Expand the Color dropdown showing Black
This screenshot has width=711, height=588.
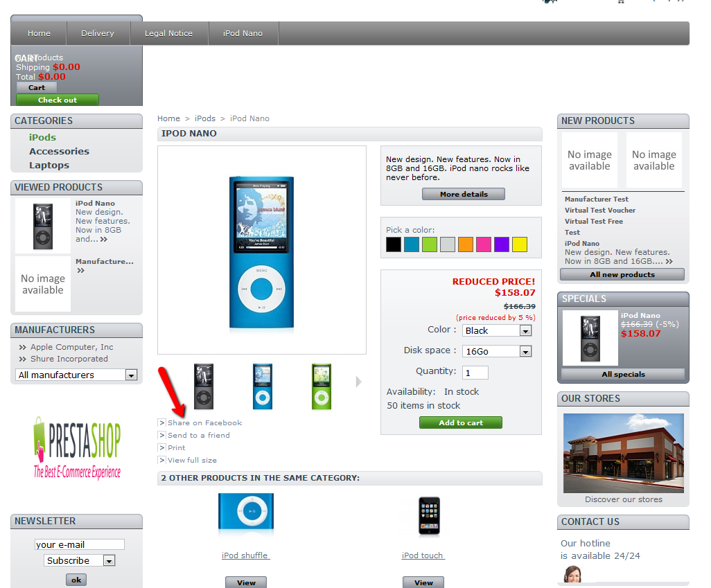click(x=497, y=330)
